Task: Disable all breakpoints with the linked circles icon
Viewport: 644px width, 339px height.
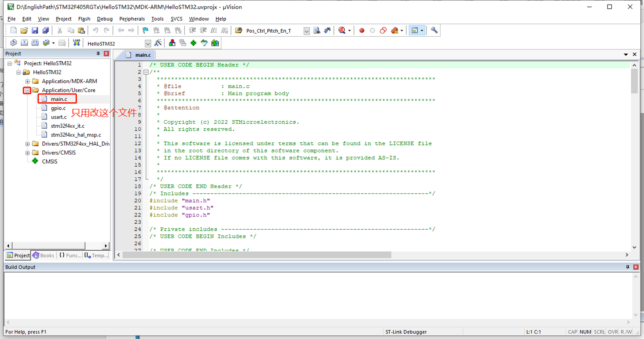Action: click(383, 31)
